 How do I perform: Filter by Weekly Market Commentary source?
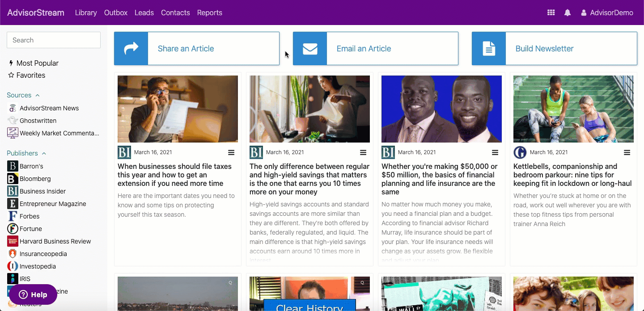point(59,133)
